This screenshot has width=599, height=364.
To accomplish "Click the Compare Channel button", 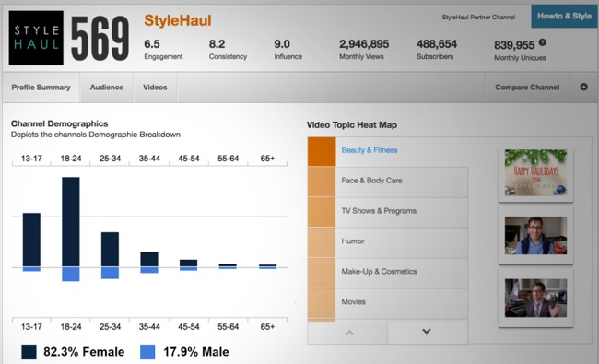I will pos(527,88).
